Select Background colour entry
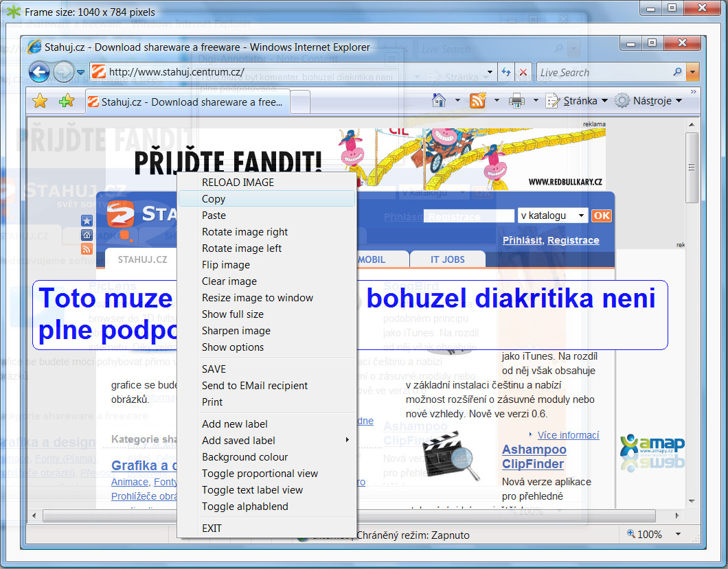The image size is (728, 569). click(x=266, y=456)
